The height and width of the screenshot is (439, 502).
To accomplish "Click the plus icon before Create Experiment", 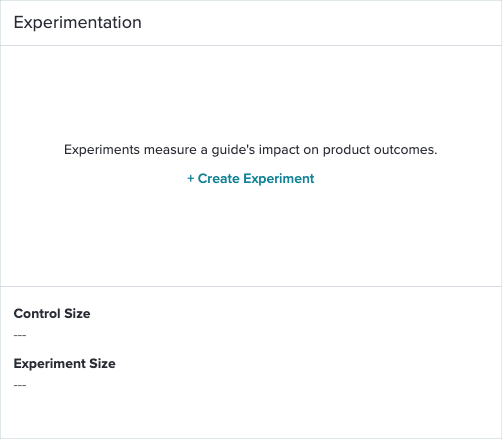I will [190, 179].
